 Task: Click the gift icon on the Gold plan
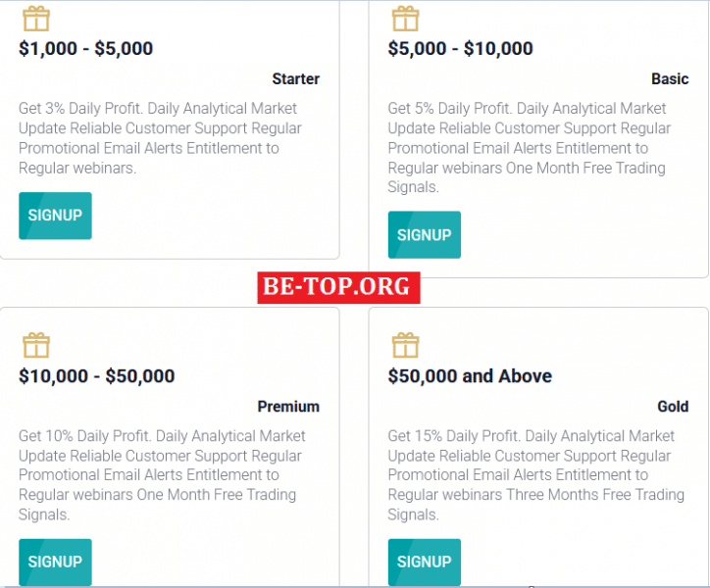(405, 345)
